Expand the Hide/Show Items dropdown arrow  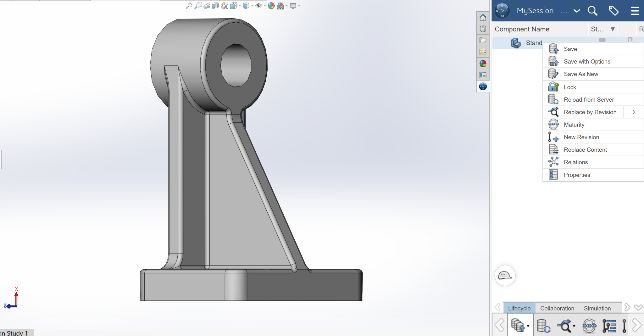point(265,6)
